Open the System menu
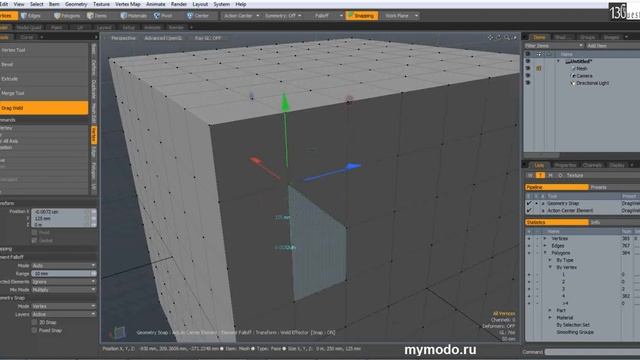The width and height of the screenshot is (640, 360). (221, 4)
